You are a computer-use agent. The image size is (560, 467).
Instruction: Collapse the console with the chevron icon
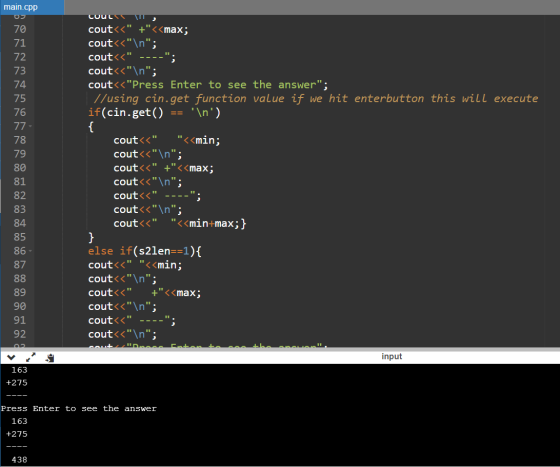[x=11, y=357]
